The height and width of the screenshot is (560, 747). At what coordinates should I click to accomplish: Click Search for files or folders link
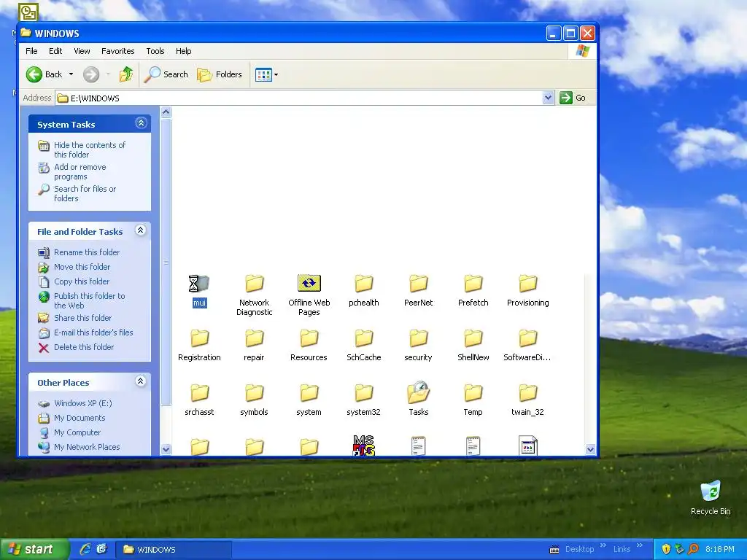coord(85,193)
